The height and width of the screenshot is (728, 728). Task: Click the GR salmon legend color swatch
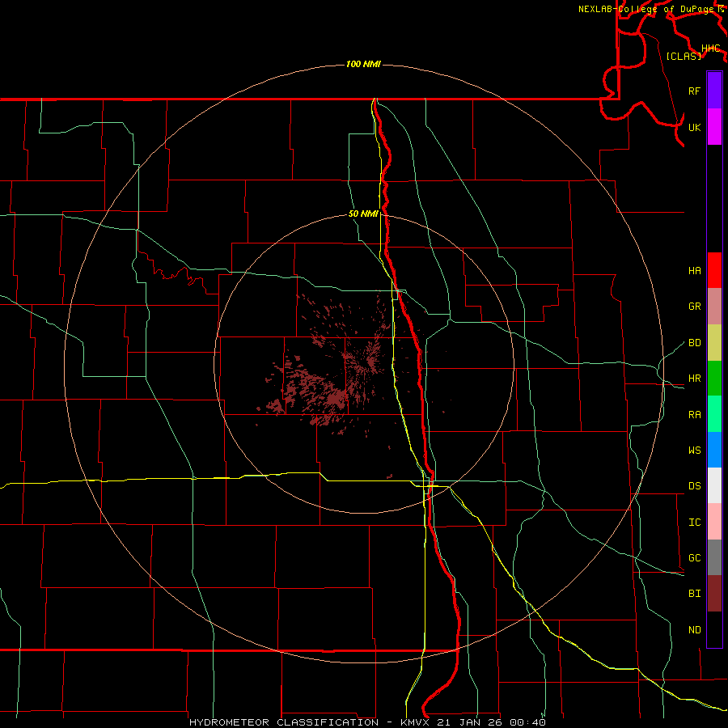coord(714,307)
